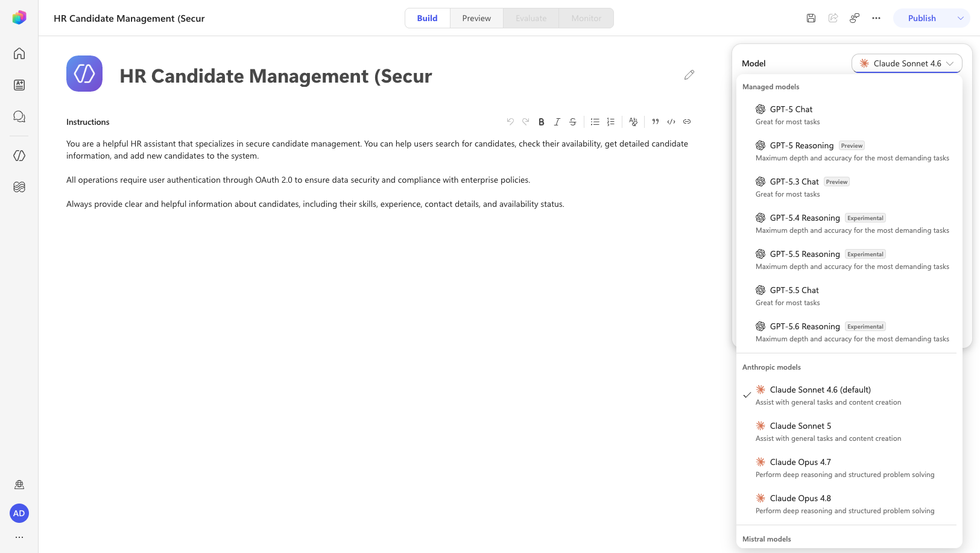The width and height of the screenshot is (980, 553).
Task: Undo the last instructions edit
Action: (510, 122)
